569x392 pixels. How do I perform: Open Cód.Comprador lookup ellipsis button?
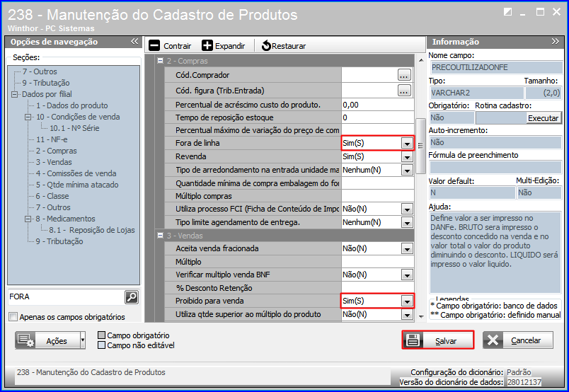pyautogui.click(x=404, y=75)
